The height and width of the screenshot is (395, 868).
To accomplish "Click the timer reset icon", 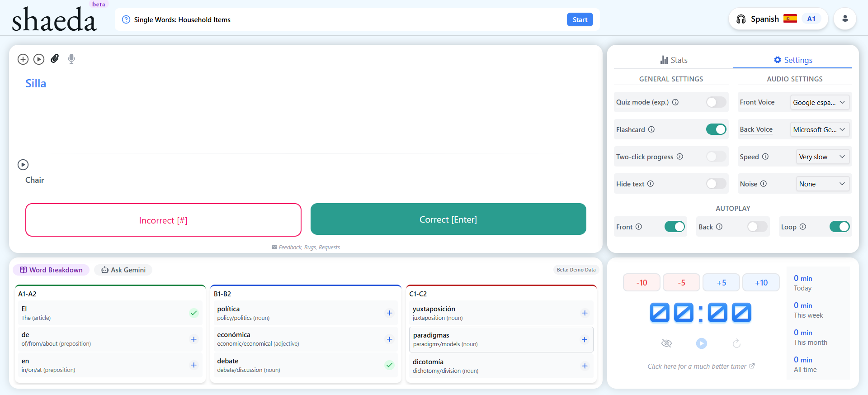I will pyautogui.click(x=736, y=343).
